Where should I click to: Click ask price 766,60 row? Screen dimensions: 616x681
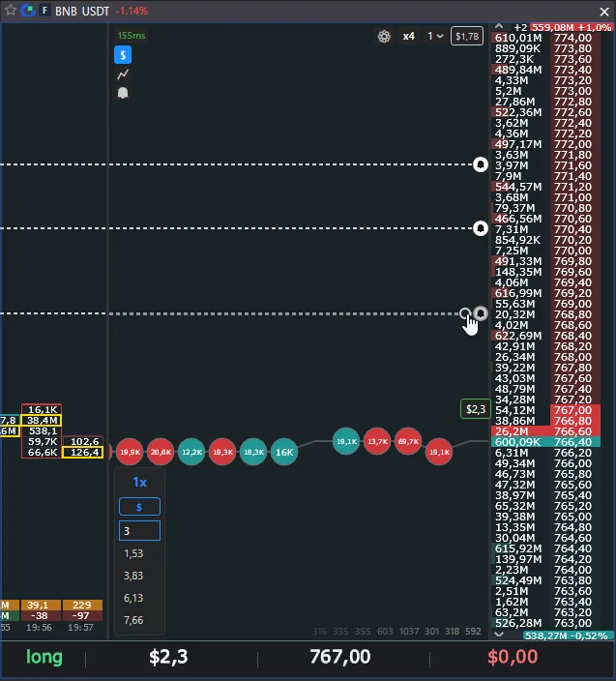tap(545, 431)
